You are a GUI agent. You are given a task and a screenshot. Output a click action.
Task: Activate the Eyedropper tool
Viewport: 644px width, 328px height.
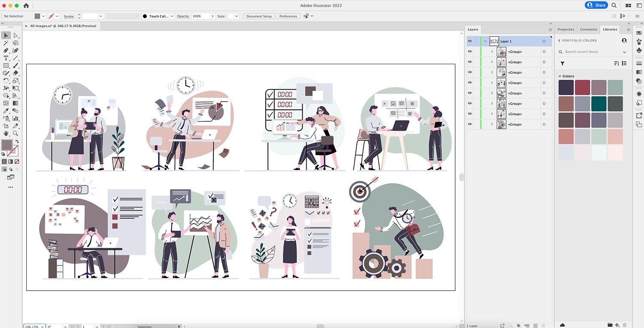pyautogui.click(x=6, y=111)
